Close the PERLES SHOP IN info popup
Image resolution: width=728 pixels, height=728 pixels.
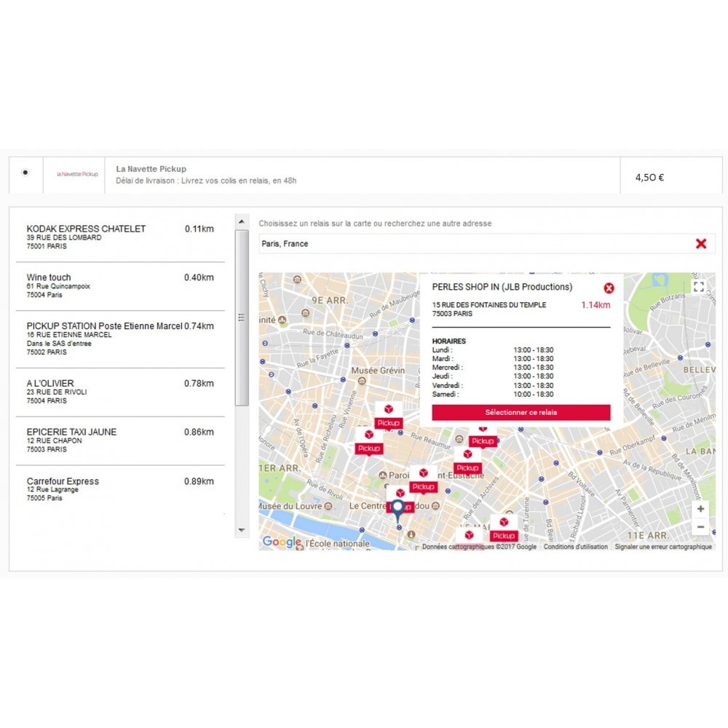(609, 288)
